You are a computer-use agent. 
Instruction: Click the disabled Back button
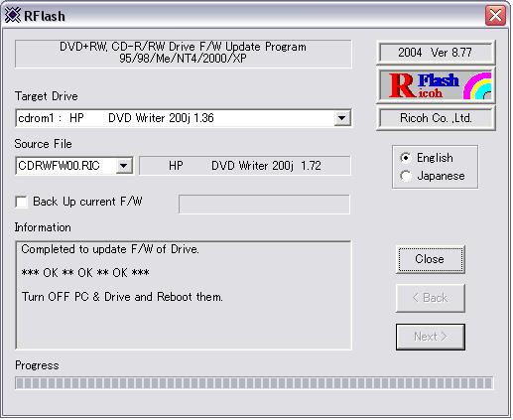[430, 298]
